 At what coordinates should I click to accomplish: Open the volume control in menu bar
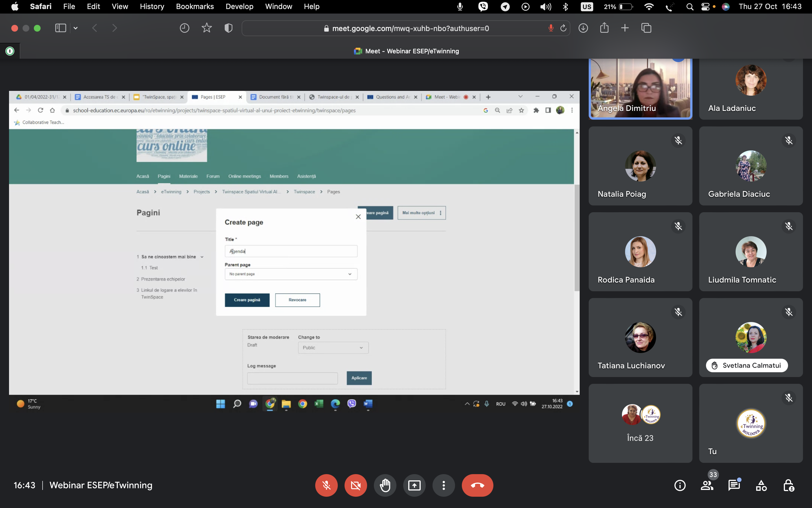546,7
